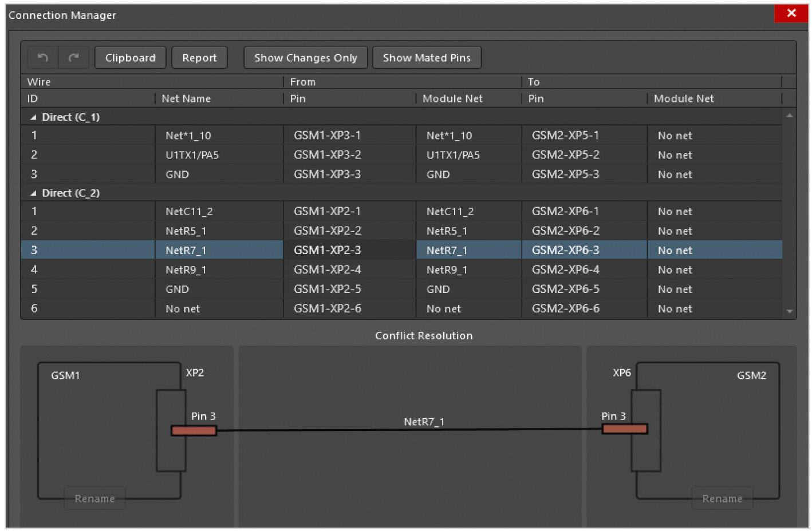812x531 pixels.
Task: Toggle Show Mated Pins
Action: [x=426, y=58]
